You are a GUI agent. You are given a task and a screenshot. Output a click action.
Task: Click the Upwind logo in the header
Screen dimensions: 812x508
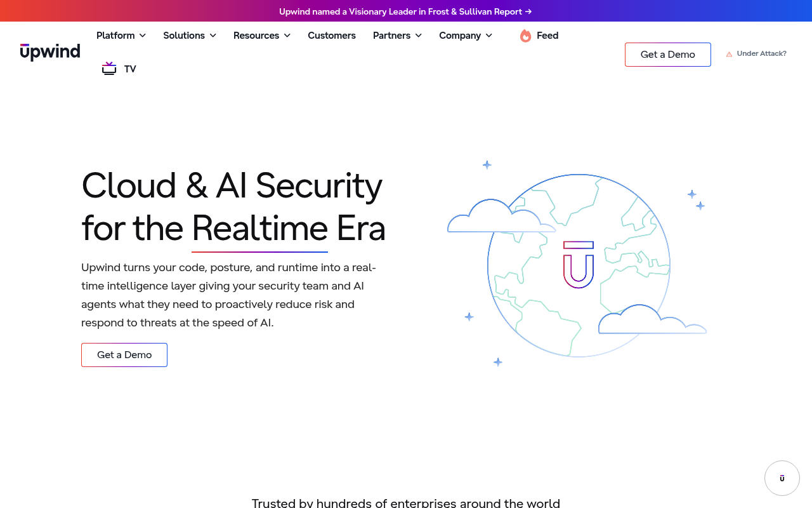[50, 52]
